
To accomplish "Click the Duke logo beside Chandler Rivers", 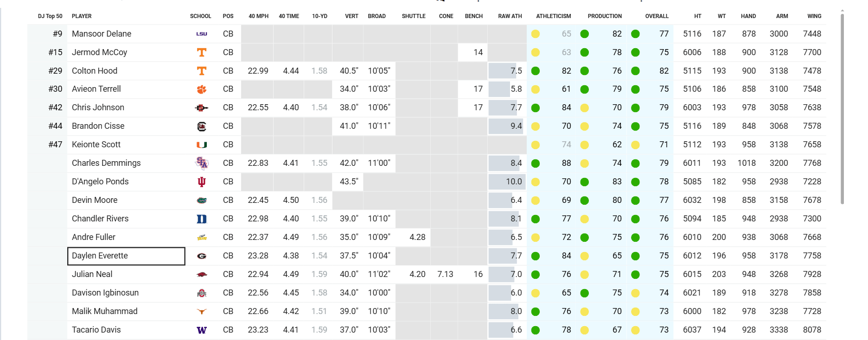I will pos(201,219).
